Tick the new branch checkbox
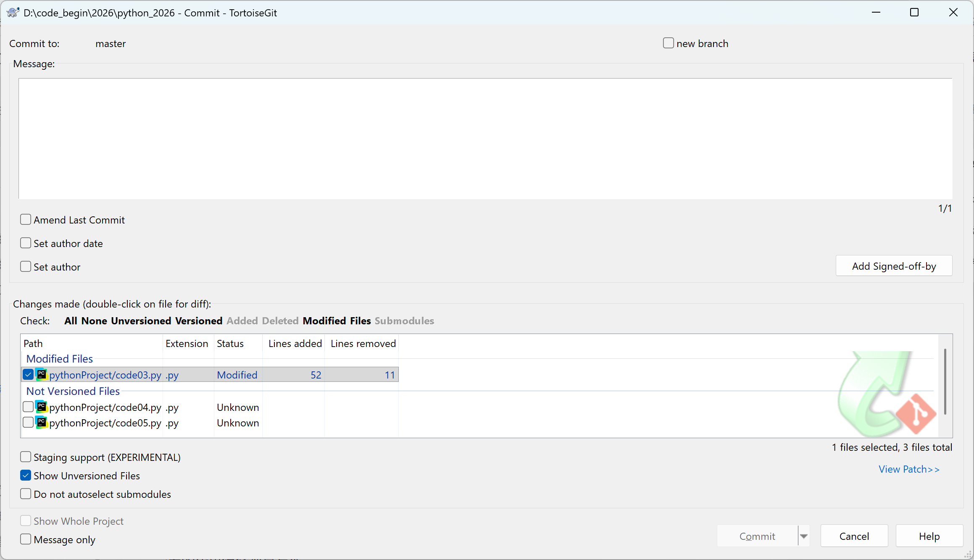The height and width of the screenshot is (560, 974). [x=669, y=43]
